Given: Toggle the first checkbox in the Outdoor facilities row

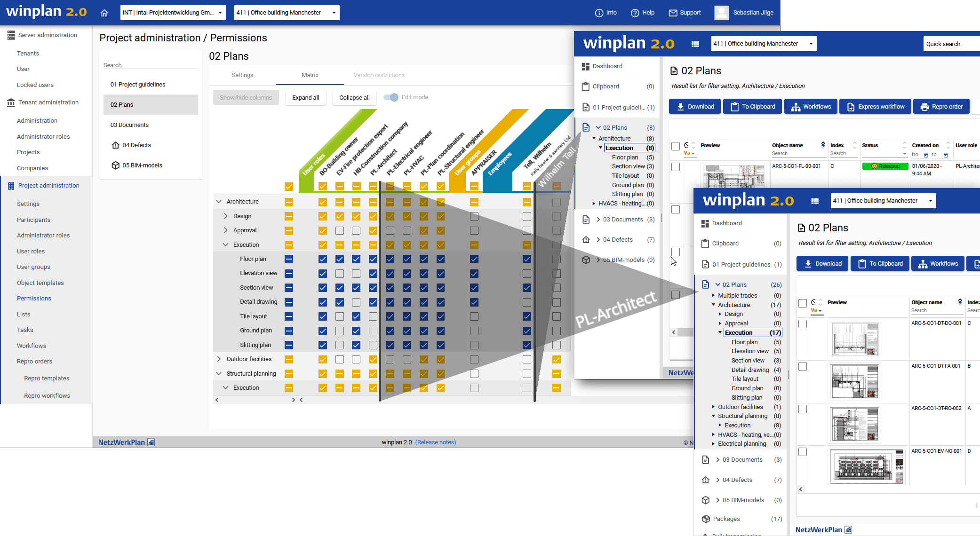Looking at the screenshot, I should (x=289, y=359).
